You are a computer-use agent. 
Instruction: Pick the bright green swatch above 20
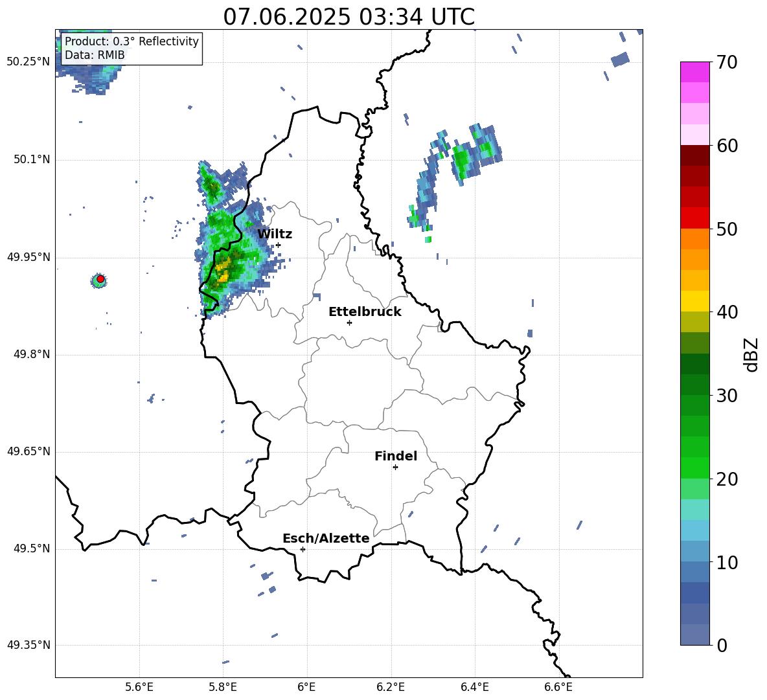pos(694,468)
